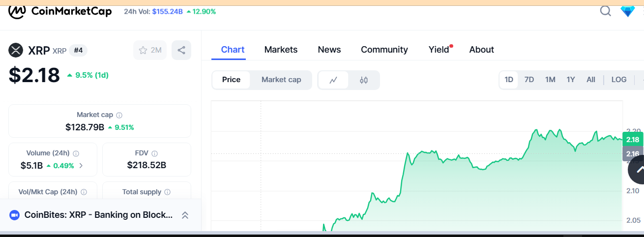Select the Market cap chart toggle
644x237 pixels.
(x=281, y=80)
